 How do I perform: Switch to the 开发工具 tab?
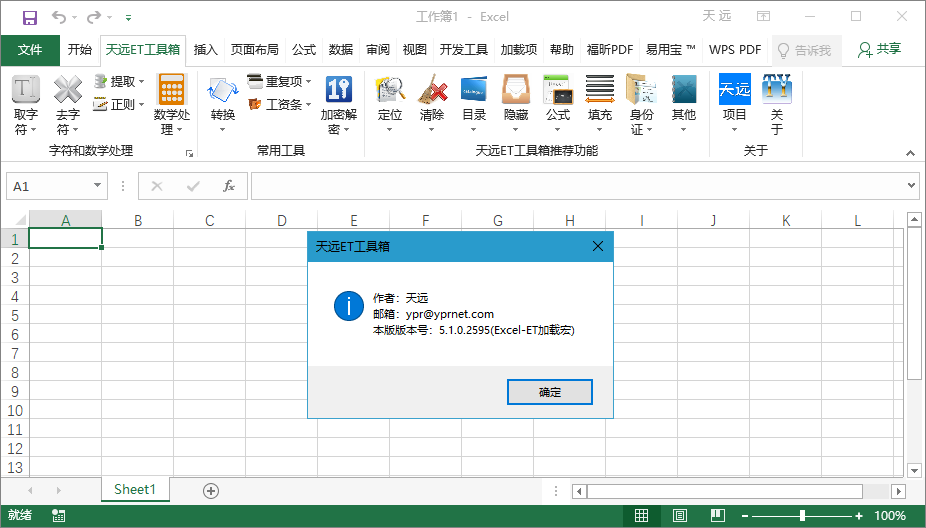pos(464,50)
